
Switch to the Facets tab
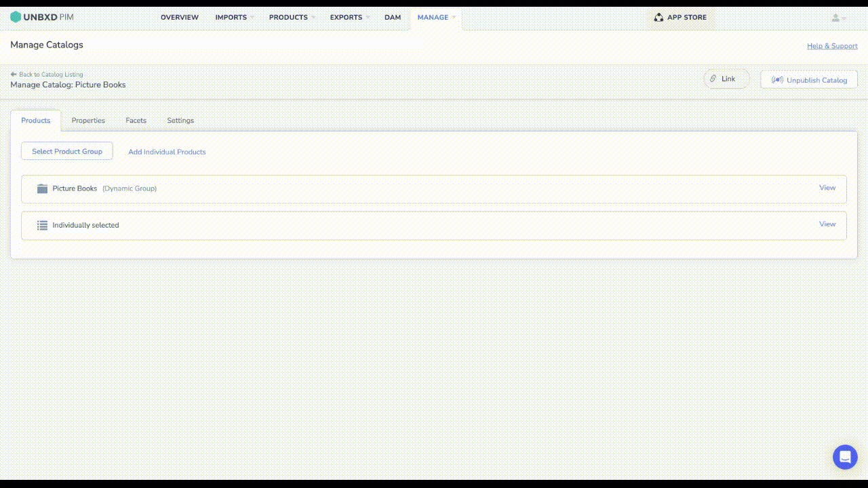coord(136,121)
